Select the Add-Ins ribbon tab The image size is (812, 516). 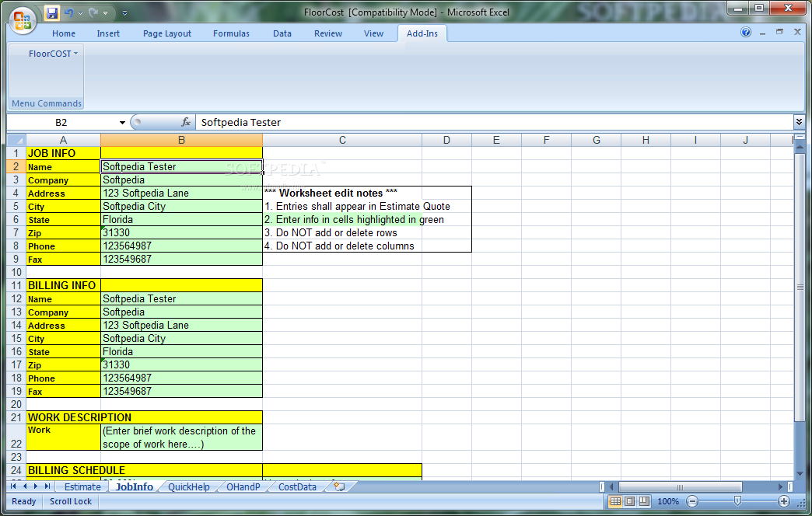click(422, 33)
